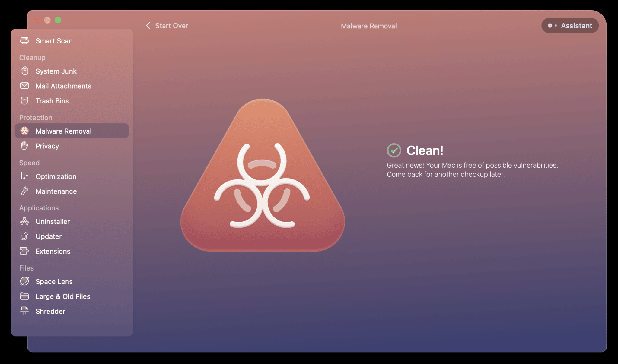Expand the Protection sidebar section

[x=36, y=117]
